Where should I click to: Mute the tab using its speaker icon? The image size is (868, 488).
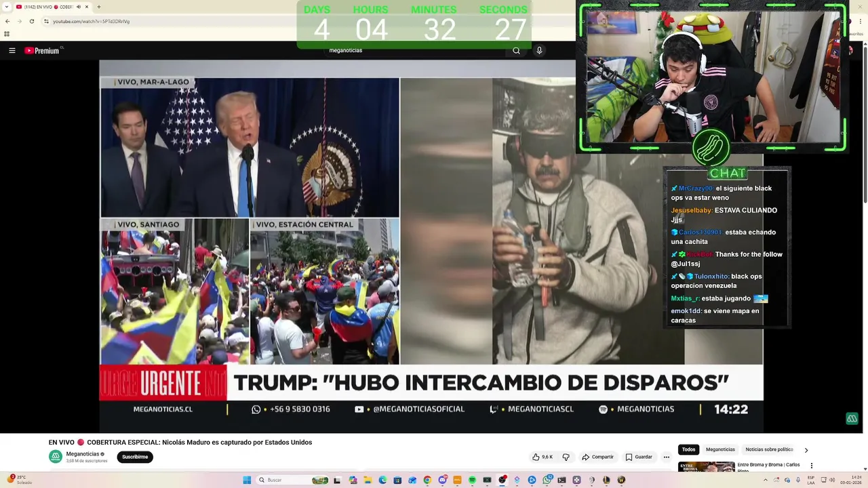point(79,7)
